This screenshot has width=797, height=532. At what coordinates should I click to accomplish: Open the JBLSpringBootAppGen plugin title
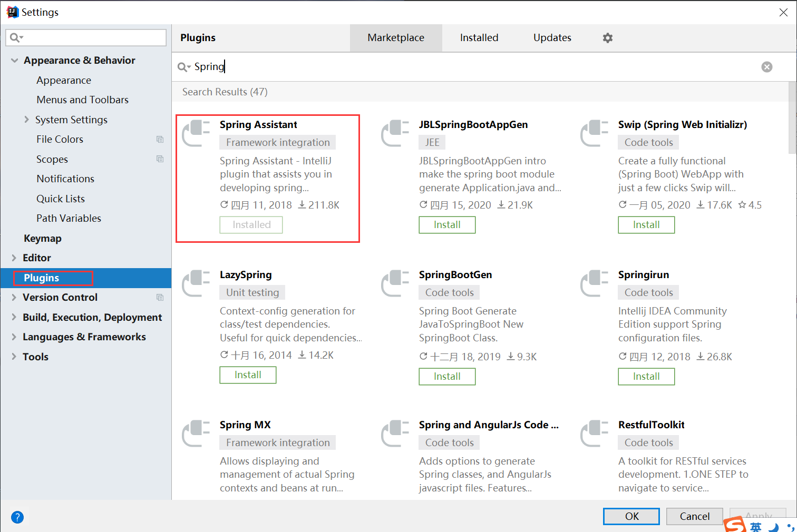click(473, 125)
